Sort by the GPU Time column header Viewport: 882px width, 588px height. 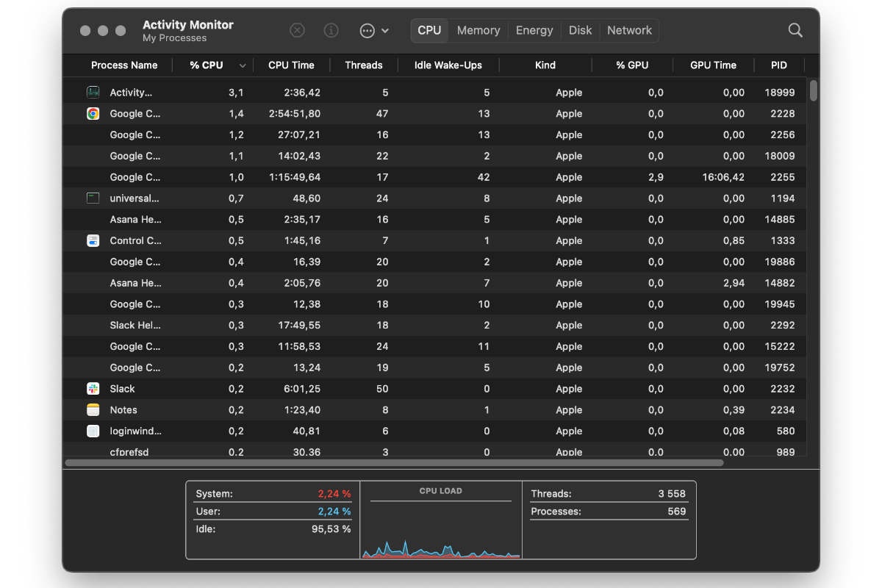[x=713, y=65]
